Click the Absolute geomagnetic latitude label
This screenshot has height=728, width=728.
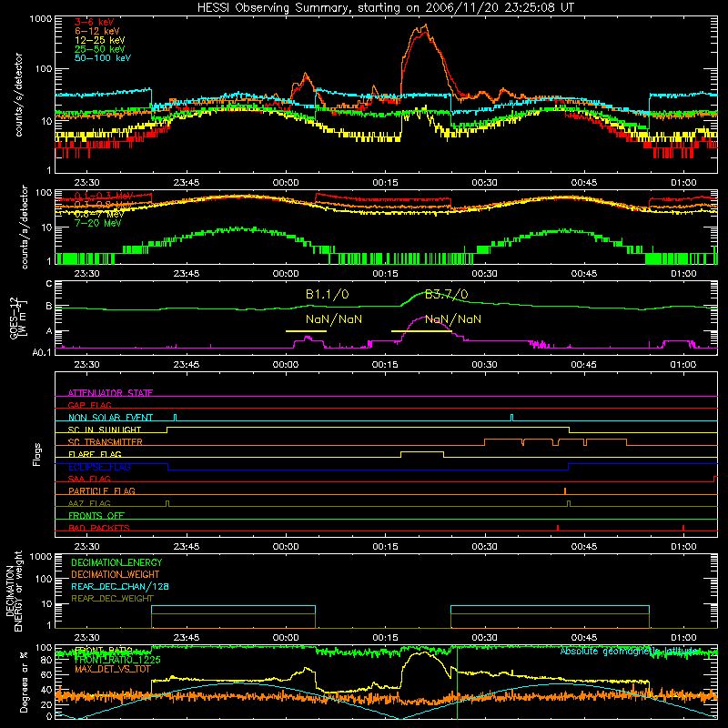[629, 651]
